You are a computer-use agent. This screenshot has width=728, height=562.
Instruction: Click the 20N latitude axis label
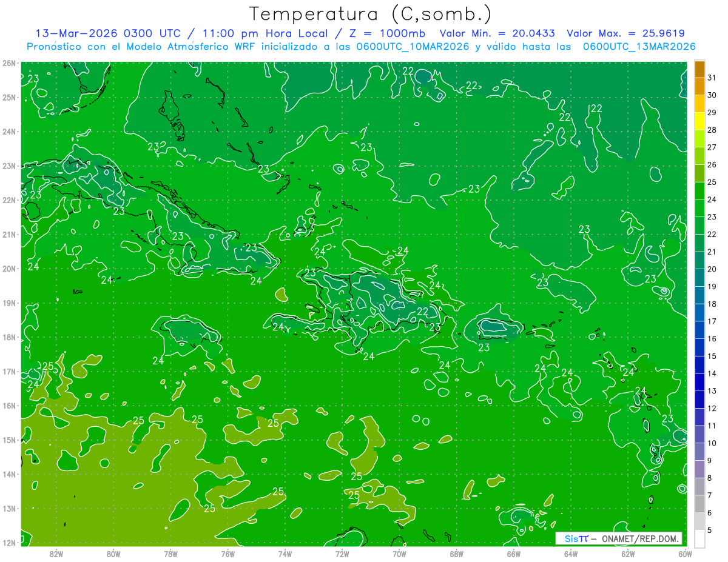8,269
